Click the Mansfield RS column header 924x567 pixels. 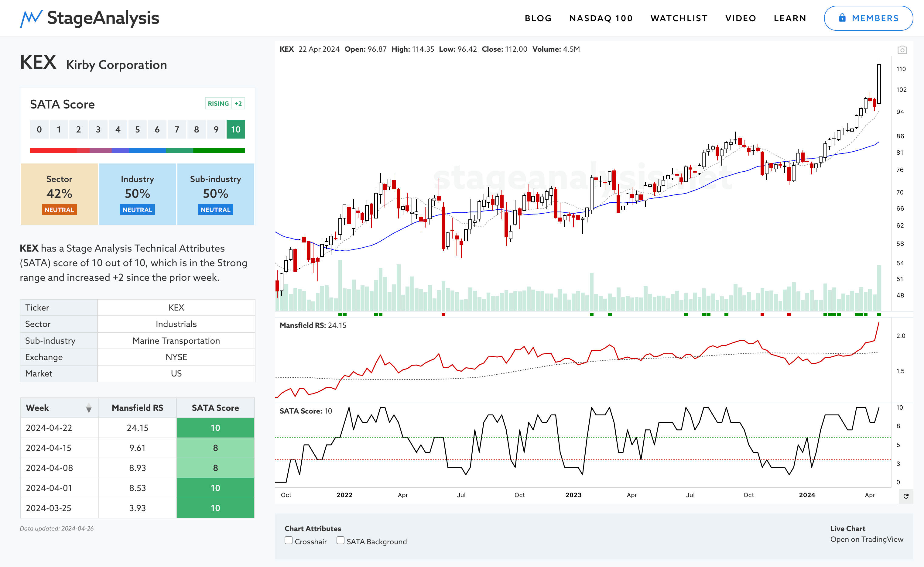[x=138, y=408]
